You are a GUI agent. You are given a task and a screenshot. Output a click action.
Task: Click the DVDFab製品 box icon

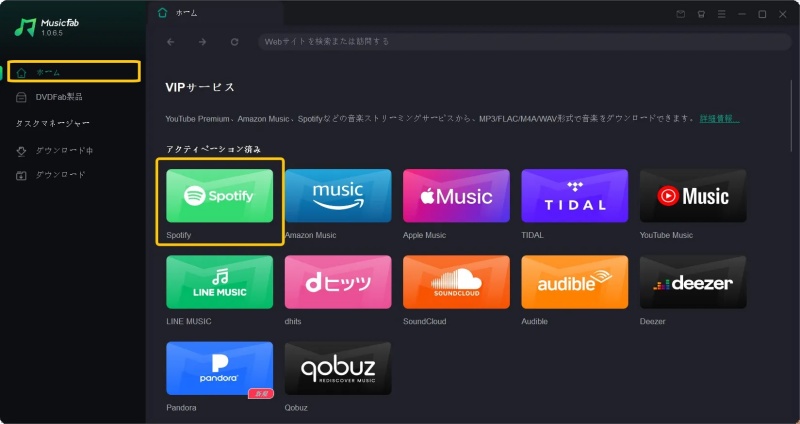(21, 97)
